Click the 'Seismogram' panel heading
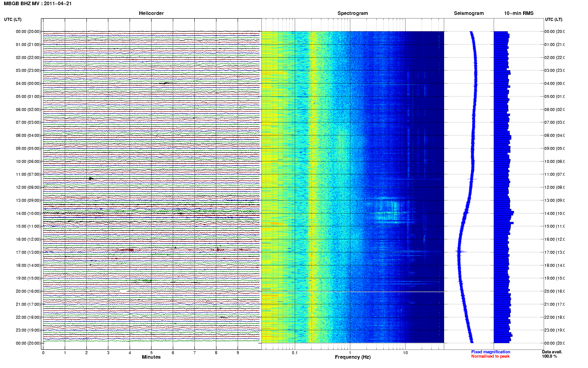 coord(469,13)
